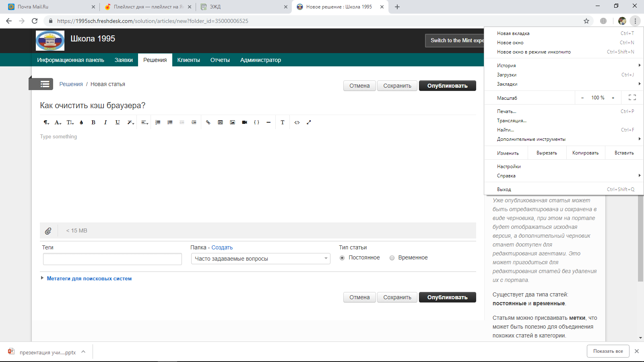
Task: Open the magic wand inline style dropdown
Action: click(130, 122)
